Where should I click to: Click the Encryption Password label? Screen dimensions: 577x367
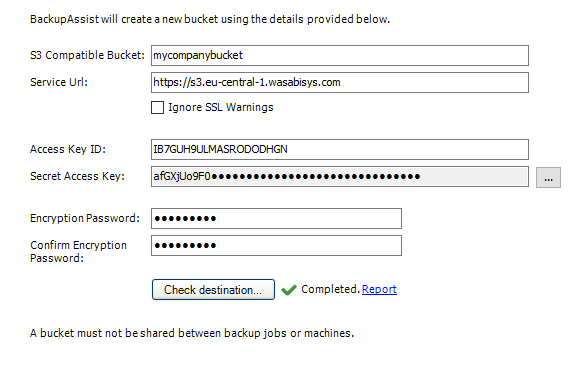point(85,218)
